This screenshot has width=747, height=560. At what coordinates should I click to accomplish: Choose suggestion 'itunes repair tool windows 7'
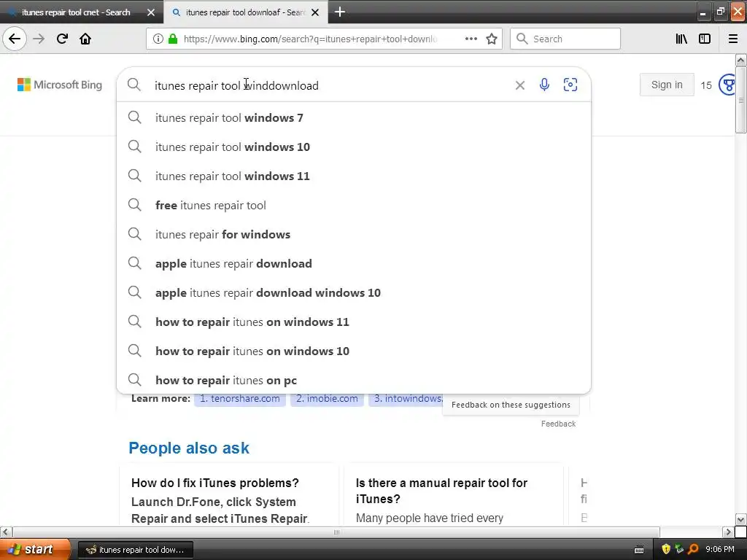pos(354,117)
